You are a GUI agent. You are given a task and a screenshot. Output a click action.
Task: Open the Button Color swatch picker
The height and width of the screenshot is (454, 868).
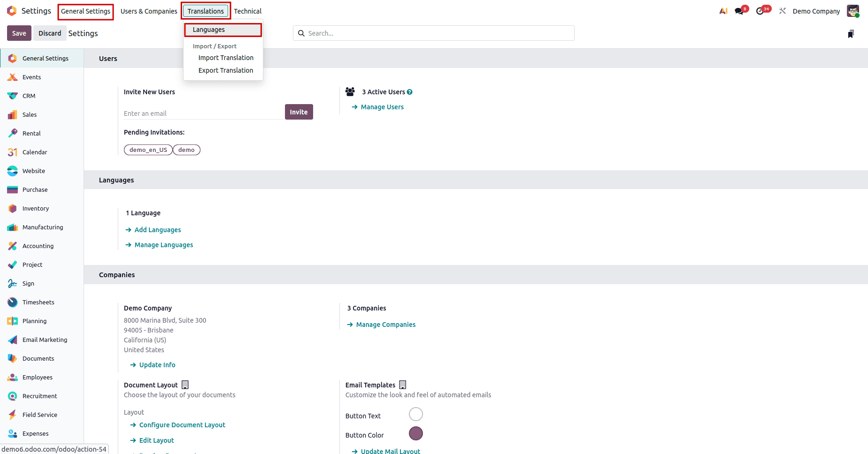tap(415, 433)
